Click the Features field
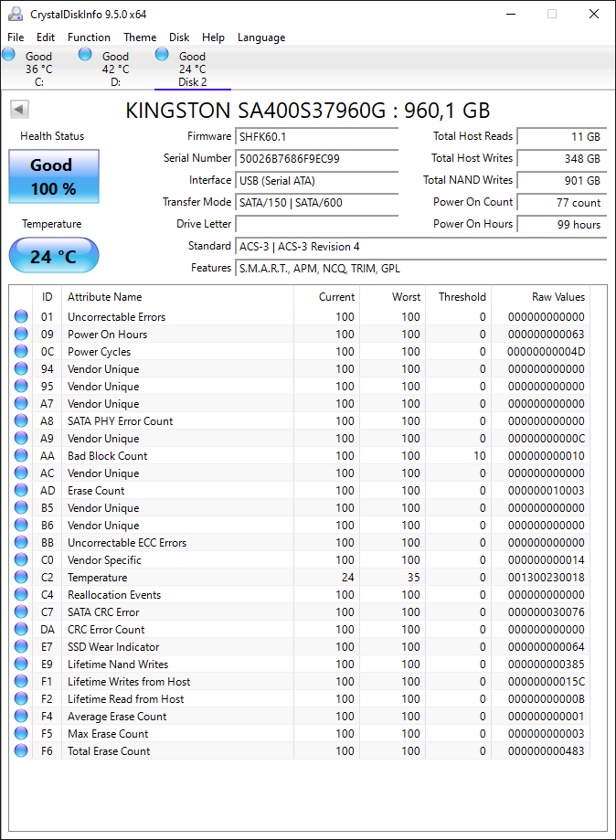Image resolution: width=616 pixels, height=840 pixels. (x=421, y=269)
